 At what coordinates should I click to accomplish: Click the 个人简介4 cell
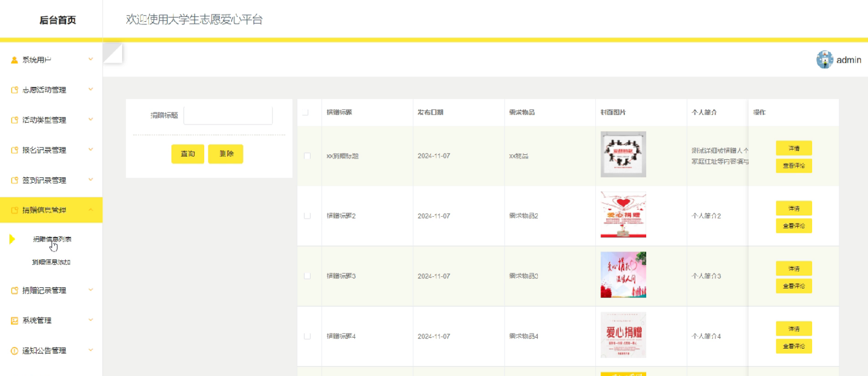706,336
